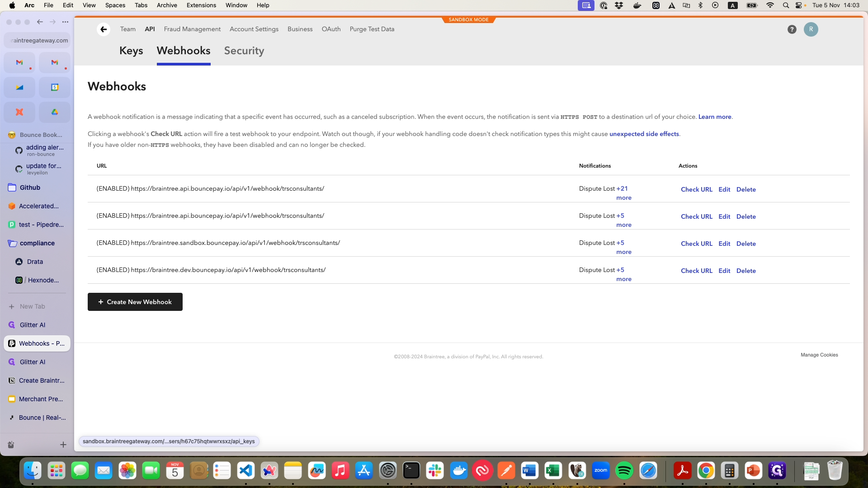Open the unexpected side effects link
The height and width of the screenshot is (488, 868).
coord(644,134)
